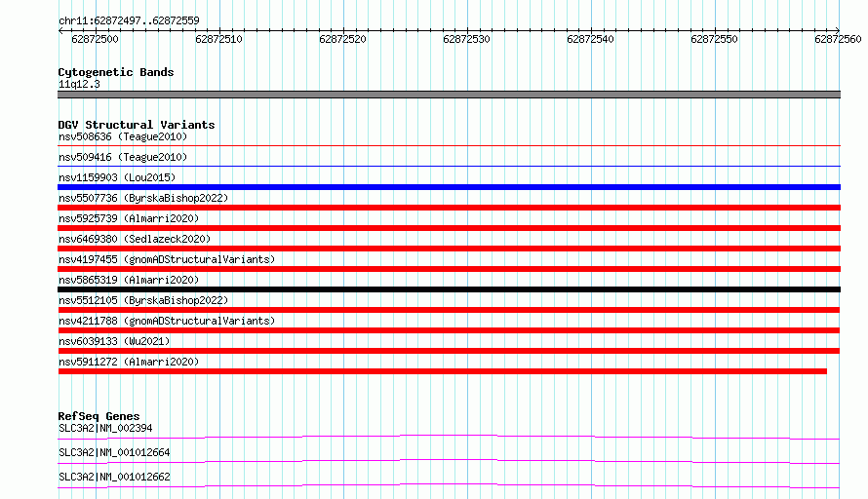Click the 11q12.3 band label

79,84
